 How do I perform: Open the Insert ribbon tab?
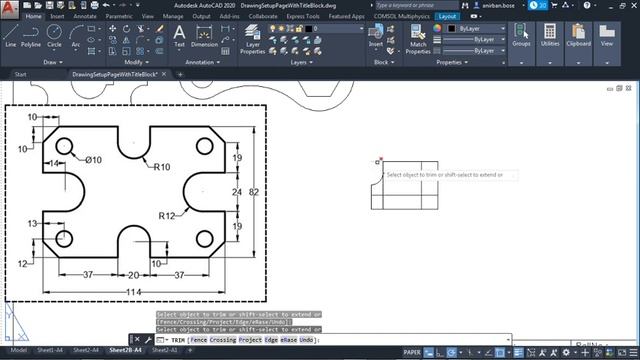pyautogui.click(x=57, y=16)
